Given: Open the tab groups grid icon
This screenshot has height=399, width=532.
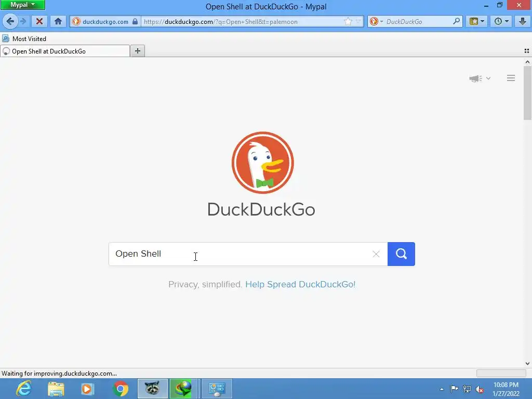Looking at the screenshot, I should tap(527, 51).
